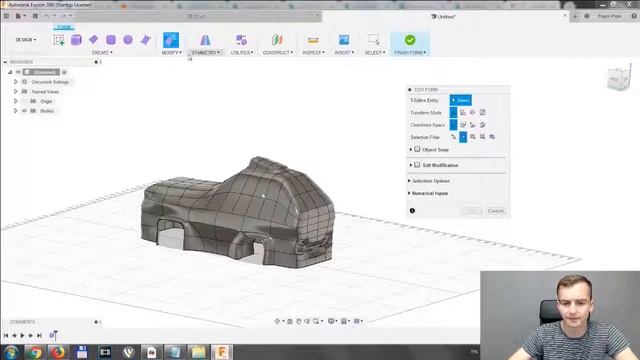Click the Redo arrow

(x=63, y=16)
